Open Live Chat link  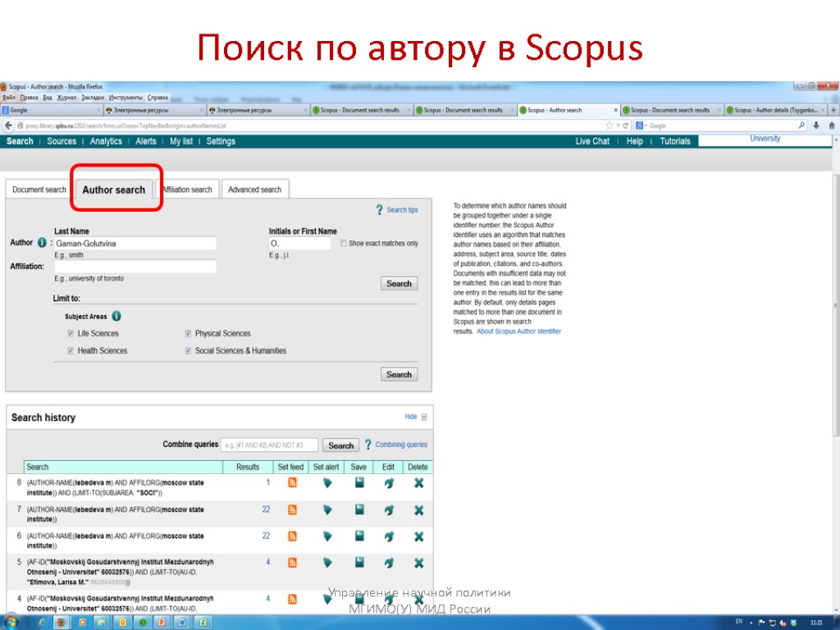click(x=592, y=141)
